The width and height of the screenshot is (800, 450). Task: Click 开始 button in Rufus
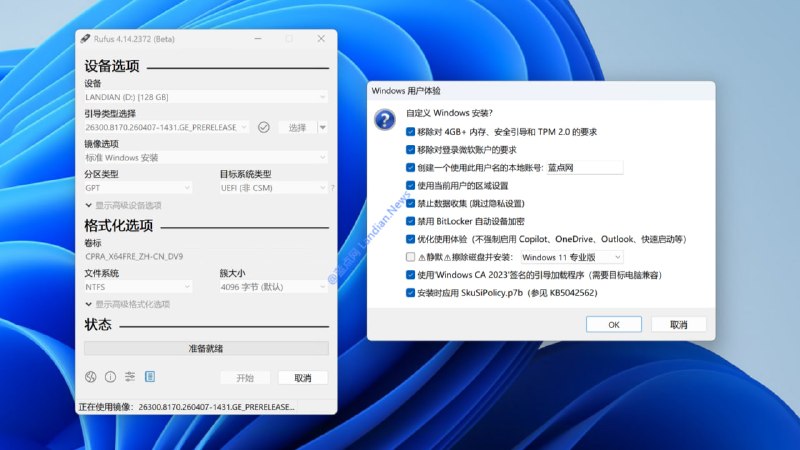[245, 378]
